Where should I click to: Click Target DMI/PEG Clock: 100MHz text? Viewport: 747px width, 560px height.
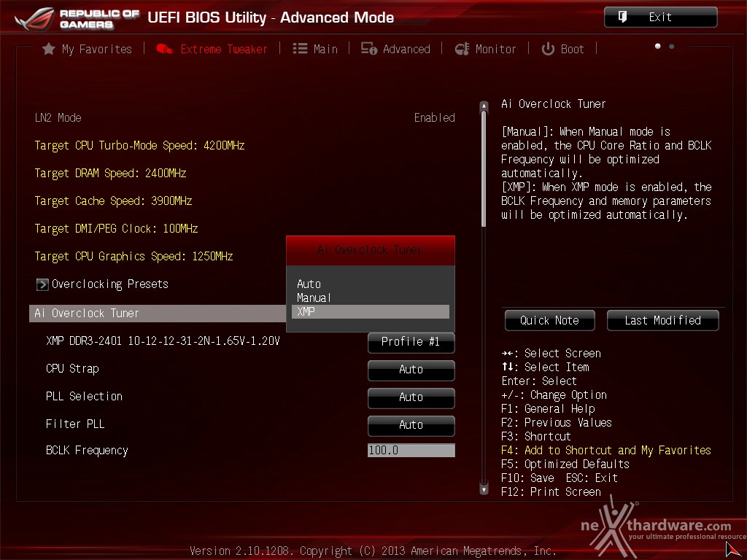coord(116,228)
